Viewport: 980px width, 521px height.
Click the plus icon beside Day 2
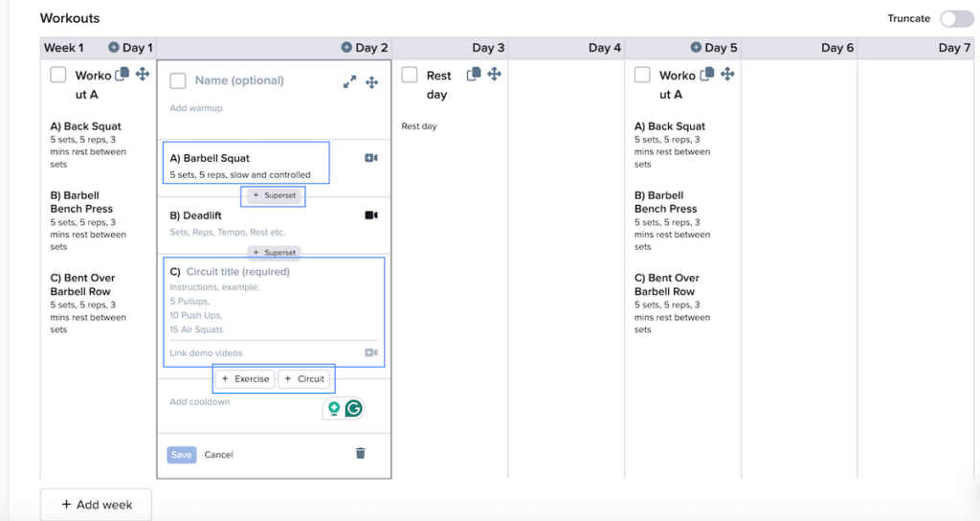347,48
